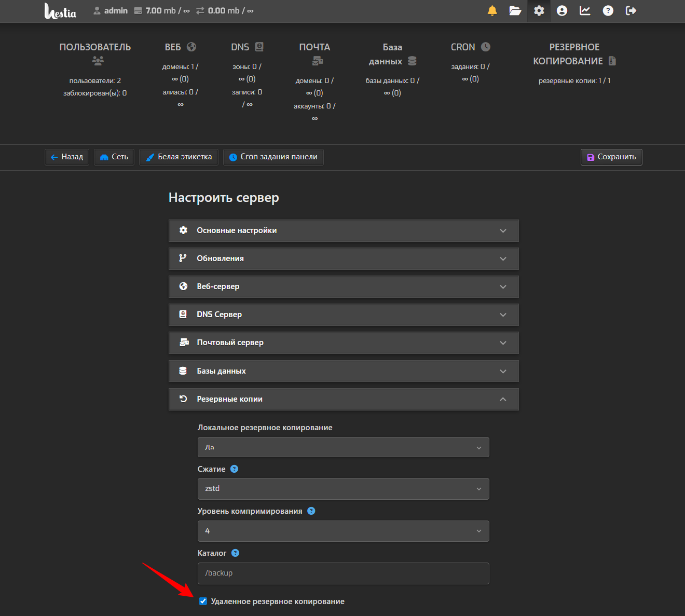Click the archive file icon by РЕЗЕРВНОЕ КОПИРОВАНИЕ
The width and height of the screenshot is (685, 616).
point(612,61)
